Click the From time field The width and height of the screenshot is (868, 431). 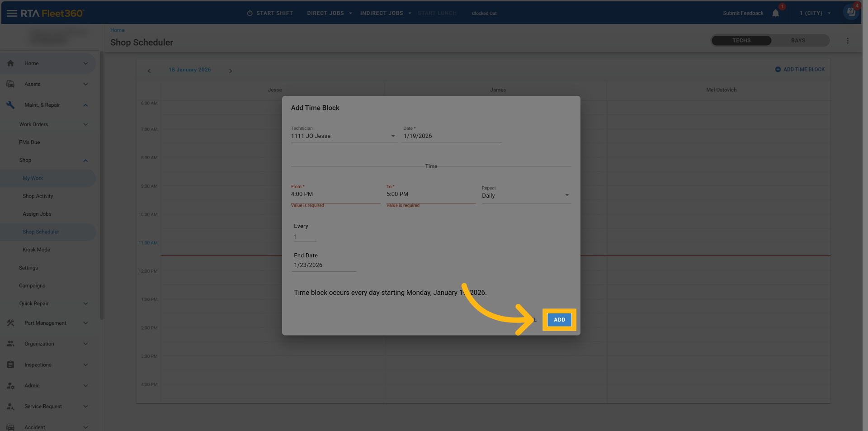click(335, 194)
